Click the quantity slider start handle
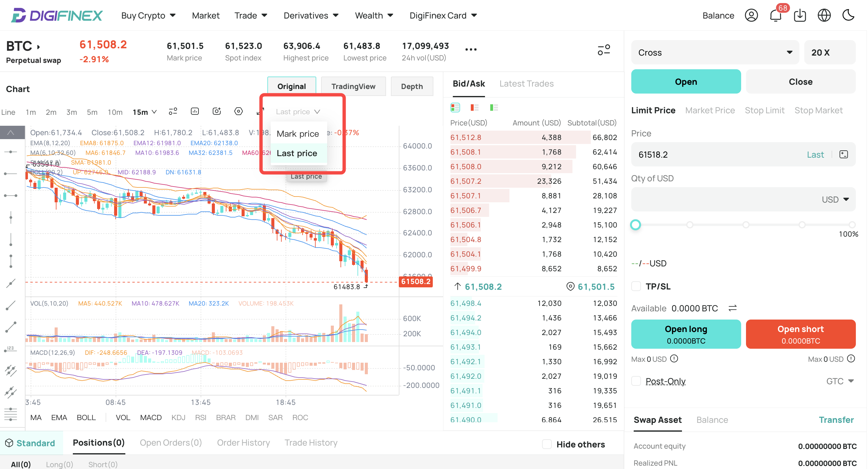 tap(635, 224)
